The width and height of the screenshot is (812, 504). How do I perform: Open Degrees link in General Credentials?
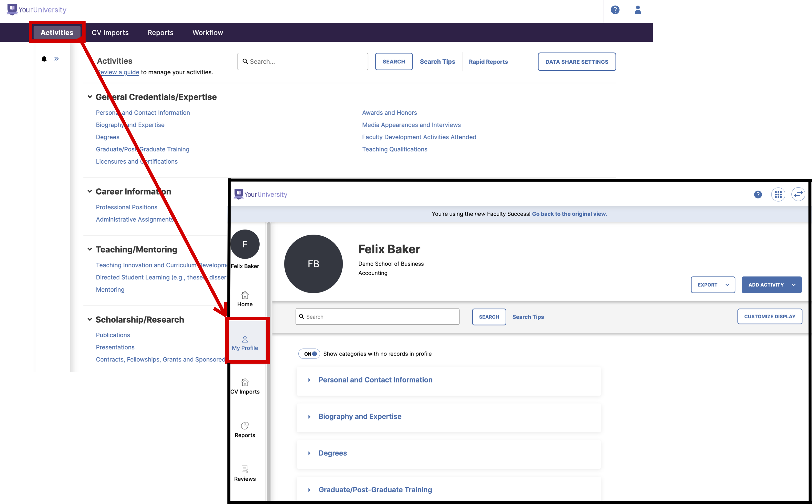click(x=107, y=137)
